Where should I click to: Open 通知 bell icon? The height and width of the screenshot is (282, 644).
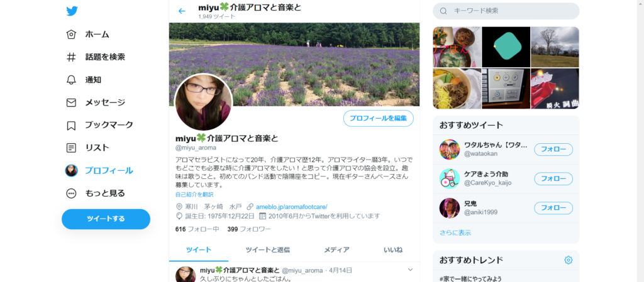pos(72,80)
